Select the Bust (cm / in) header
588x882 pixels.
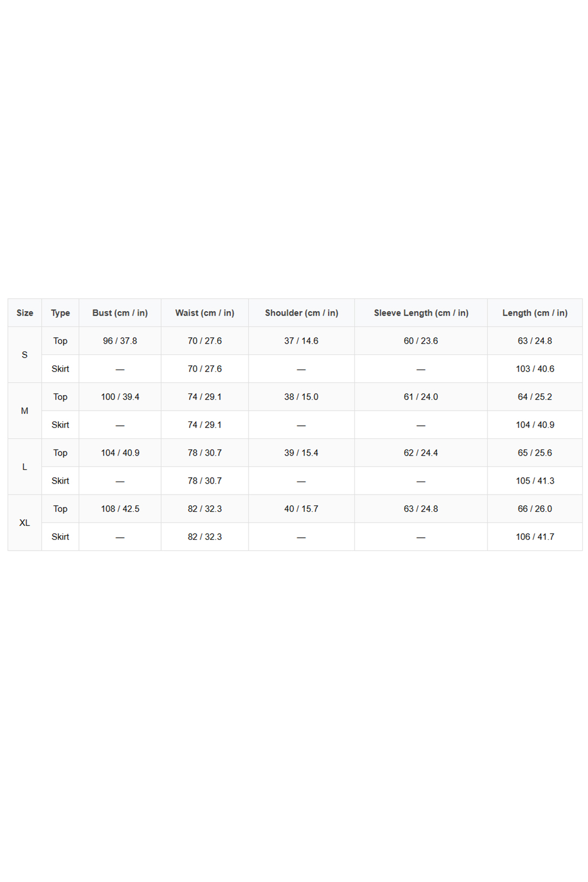[120, 313]
